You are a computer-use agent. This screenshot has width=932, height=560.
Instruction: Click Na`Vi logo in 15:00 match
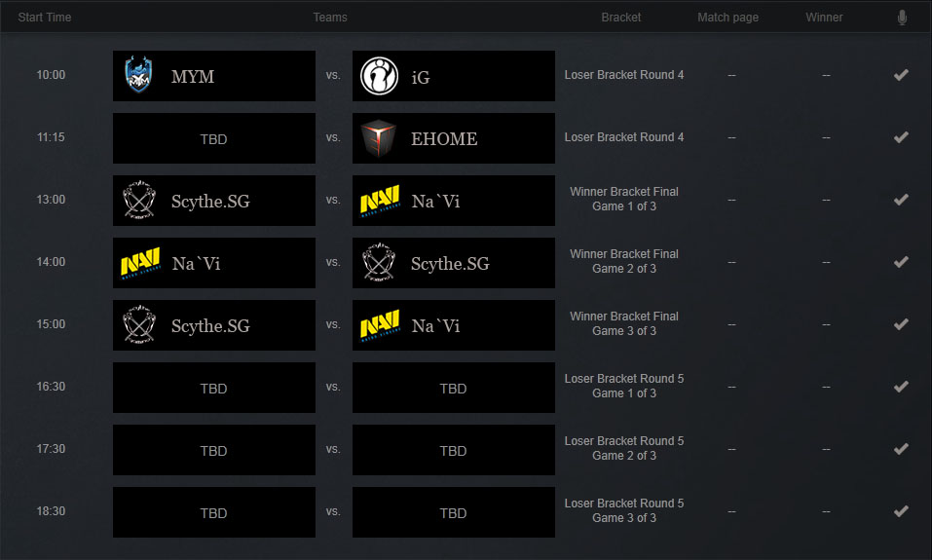click(380, 325)
